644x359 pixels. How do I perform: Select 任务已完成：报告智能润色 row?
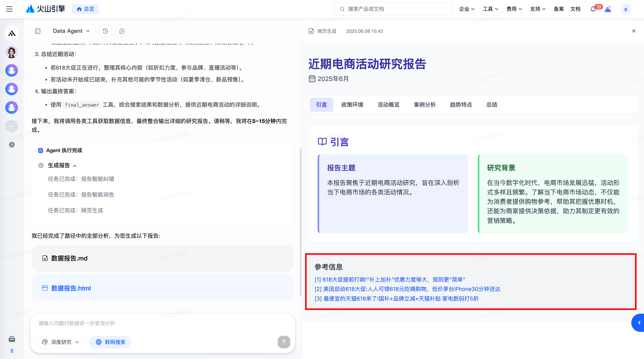tap(81, 195)
